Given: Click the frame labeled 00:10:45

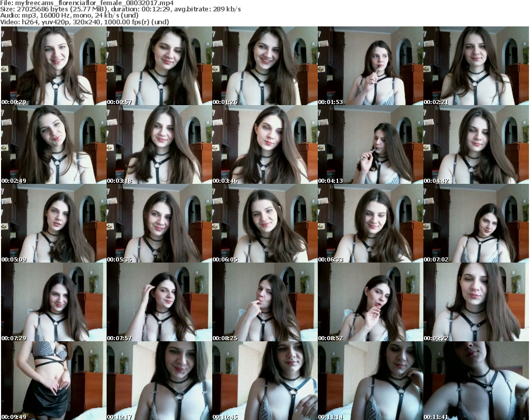Looking at the screenshot, I should tap(264, 381).
